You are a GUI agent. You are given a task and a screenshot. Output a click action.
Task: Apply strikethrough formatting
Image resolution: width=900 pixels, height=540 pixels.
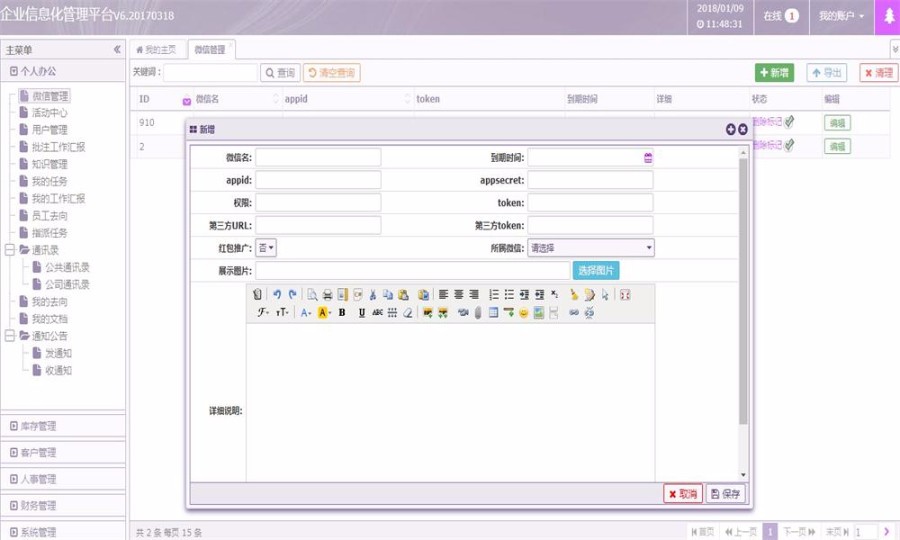[x=377, y=313]
